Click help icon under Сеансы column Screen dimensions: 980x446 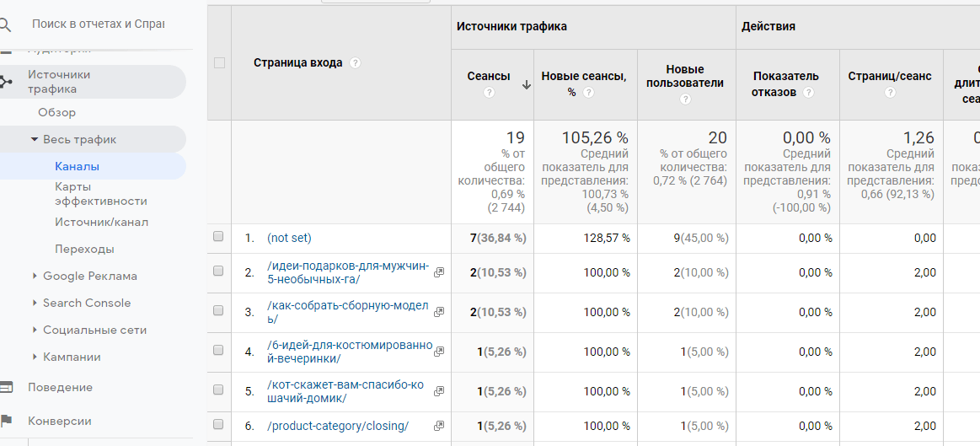click(489, 93)
